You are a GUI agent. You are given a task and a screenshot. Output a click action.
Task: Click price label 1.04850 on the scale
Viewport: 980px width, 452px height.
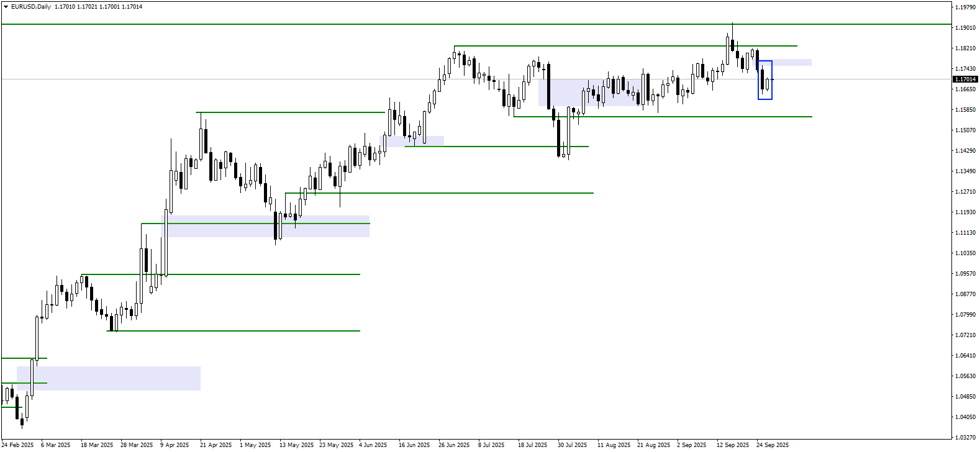965,397
